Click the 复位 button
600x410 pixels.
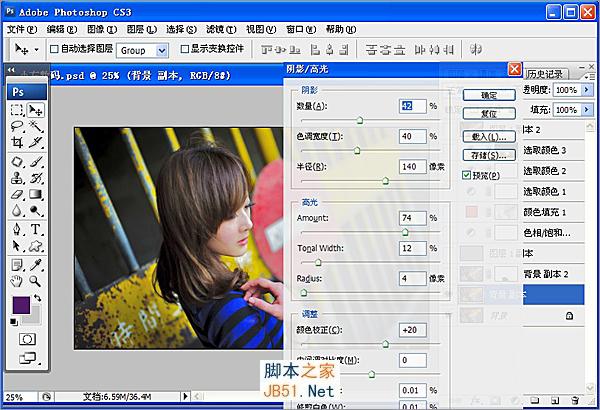(489, 114)
